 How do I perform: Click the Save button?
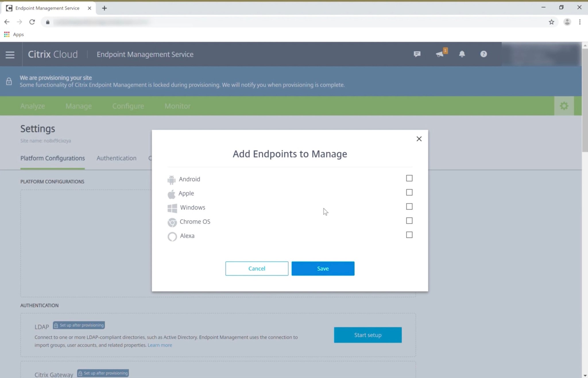coord(323,268)
